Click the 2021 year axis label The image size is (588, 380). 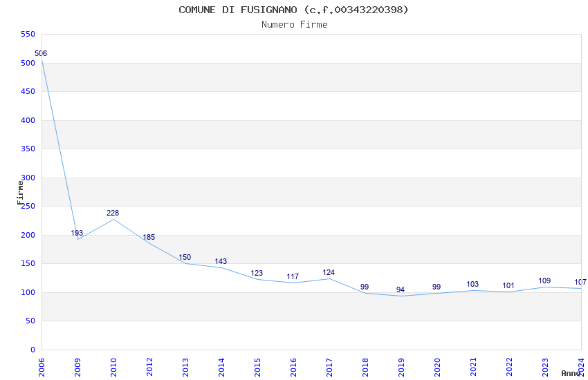[474, 368]
